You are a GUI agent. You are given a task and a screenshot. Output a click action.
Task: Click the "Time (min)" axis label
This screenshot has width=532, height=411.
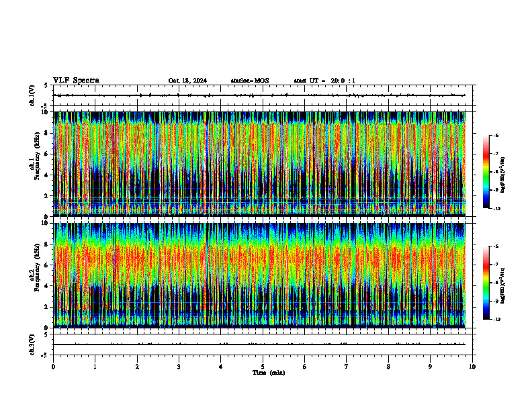(x=269, y=373)
